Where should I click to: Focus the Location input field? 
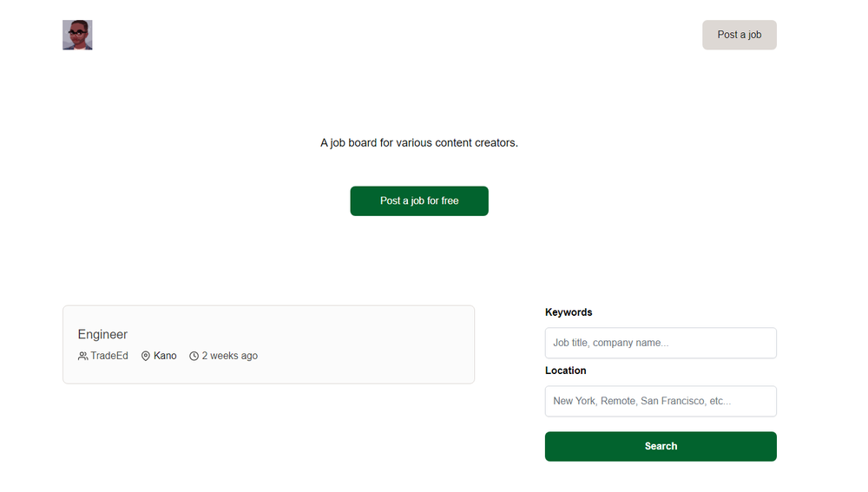tap(661, 401)
